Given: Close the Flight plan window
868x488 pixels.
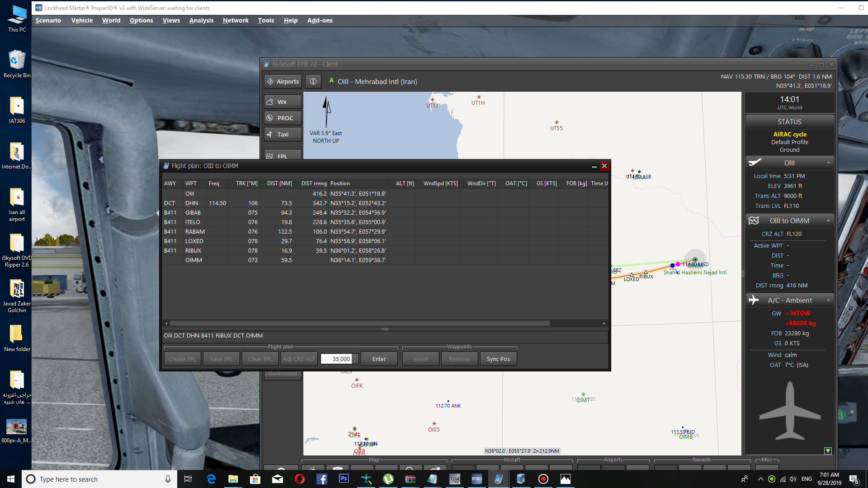Looking at the screenshot, I should (x=604, y=166).
